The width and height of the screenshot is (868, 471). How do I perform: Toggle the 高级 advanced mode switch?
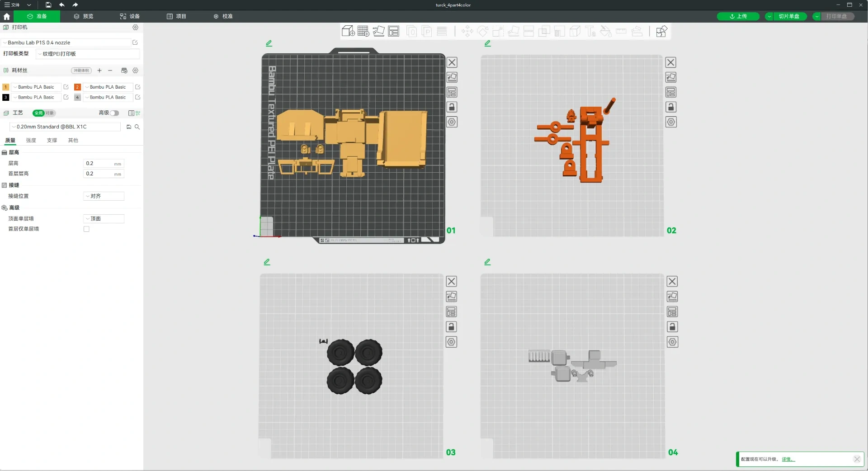pyautogui.click(x=114, y=113)
